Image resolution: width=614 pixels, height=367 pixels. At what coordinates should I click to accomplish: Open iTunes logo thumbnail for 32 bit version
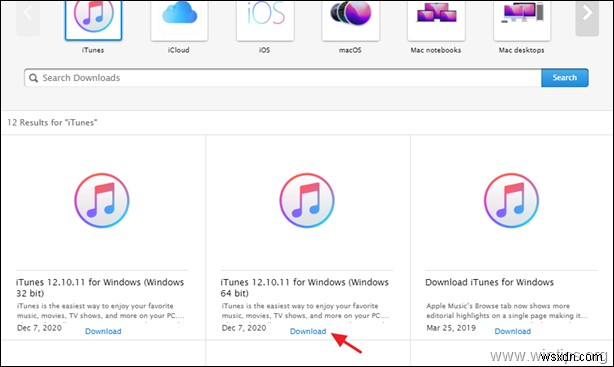coord(102,201)
